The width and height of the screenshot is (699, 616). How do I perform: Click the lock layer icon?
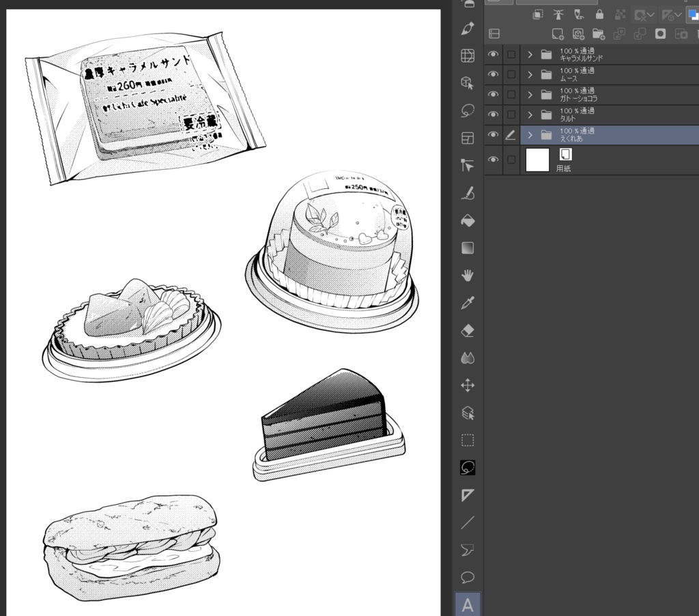599,15
